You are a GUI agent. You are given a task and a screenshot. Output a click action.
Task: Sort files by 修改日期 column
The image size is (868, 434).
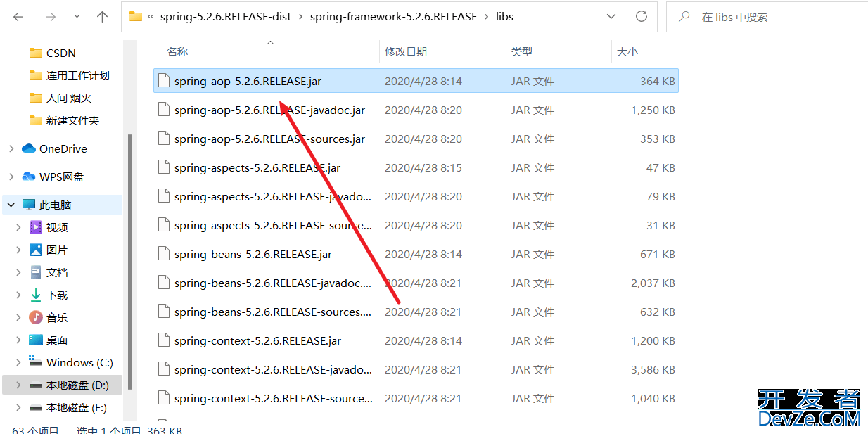pyautogui.click(x=406, y=51)
